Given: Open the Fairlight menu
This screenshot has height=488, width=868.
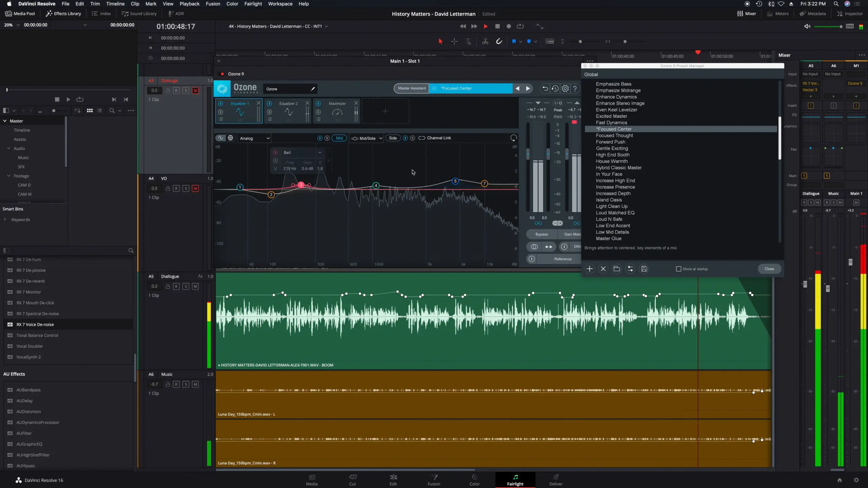Looking at the screenshot, I should pos(253,4).
